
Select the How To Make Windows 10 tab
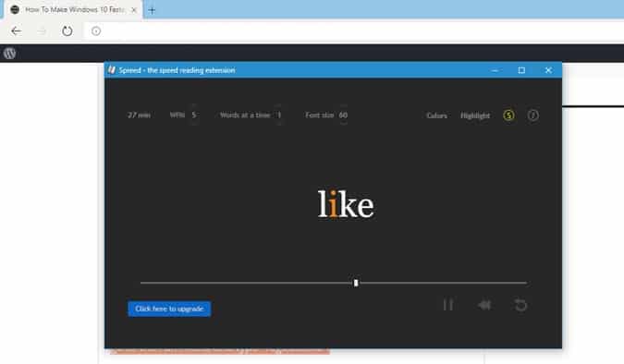[x=73, y=10]
